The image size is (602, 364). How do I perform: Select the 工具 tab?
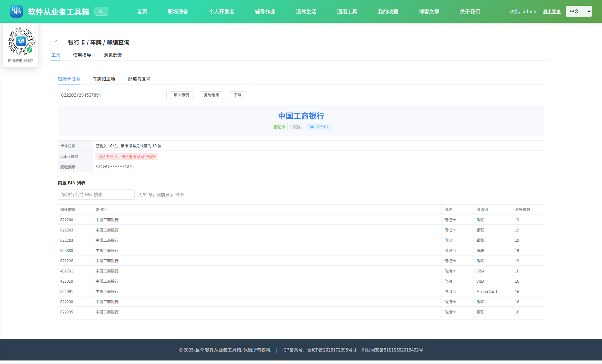[56, 55]
